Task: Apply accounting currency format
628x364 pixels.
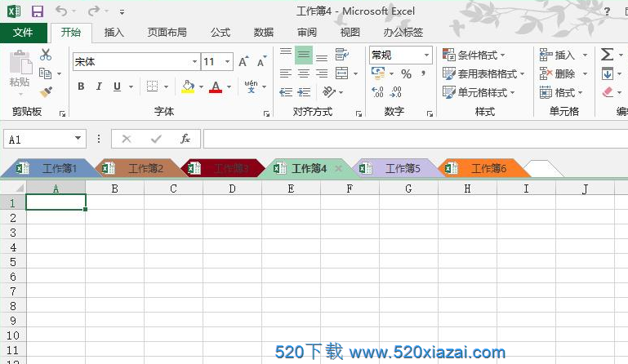Action: (x=378, y=73)
